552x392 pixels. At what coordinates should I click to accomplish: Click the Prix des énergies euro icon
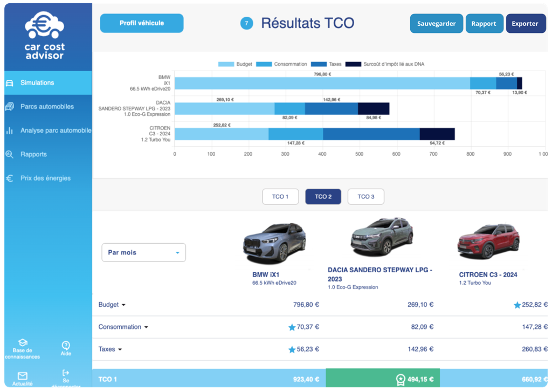[x=10, y=178]
